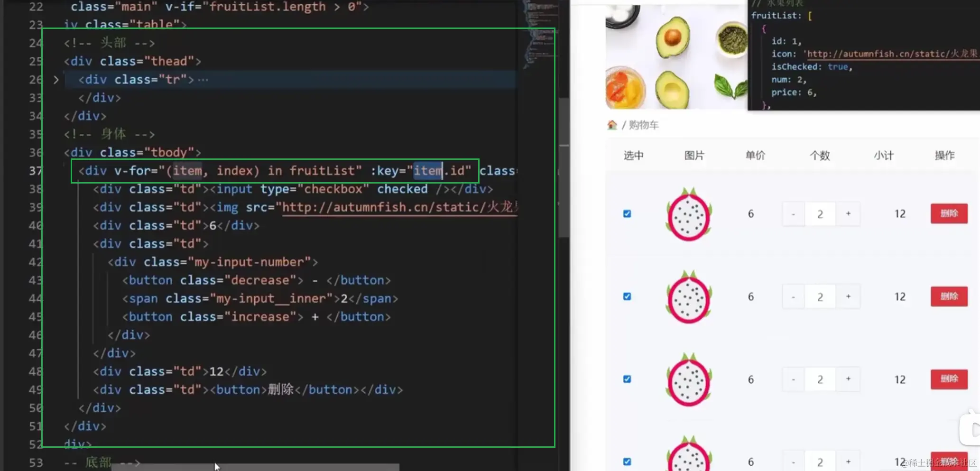
Task: Decrease quantity in the first fruit row
Action: [x=793, y=214]
